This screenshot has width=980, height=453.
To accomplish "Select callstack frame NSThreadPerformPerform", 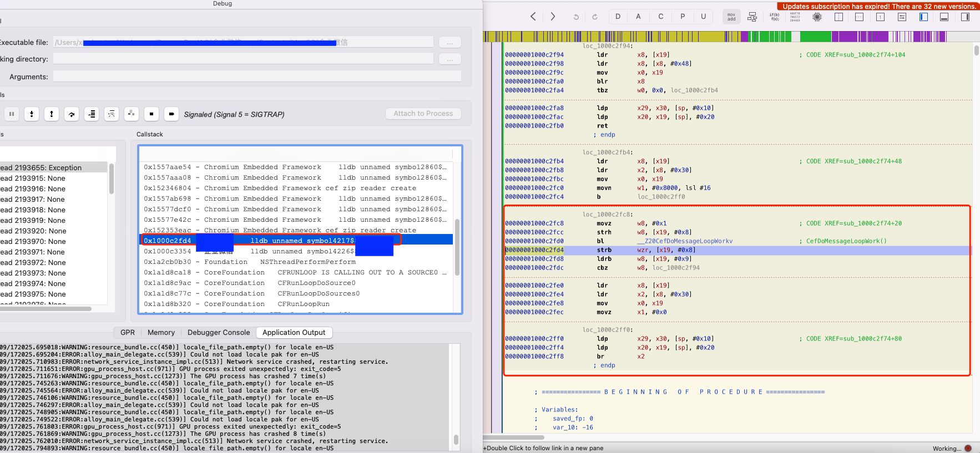I will pyautogui.click(x=296, y=262).
